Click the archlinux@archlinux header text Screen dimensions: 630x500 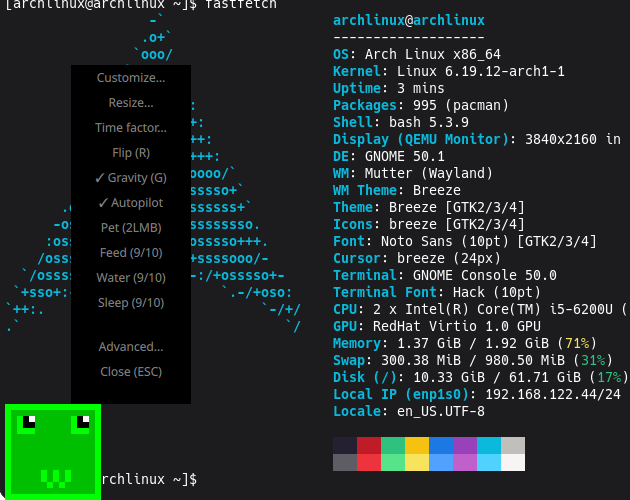[x=409, y=20]
